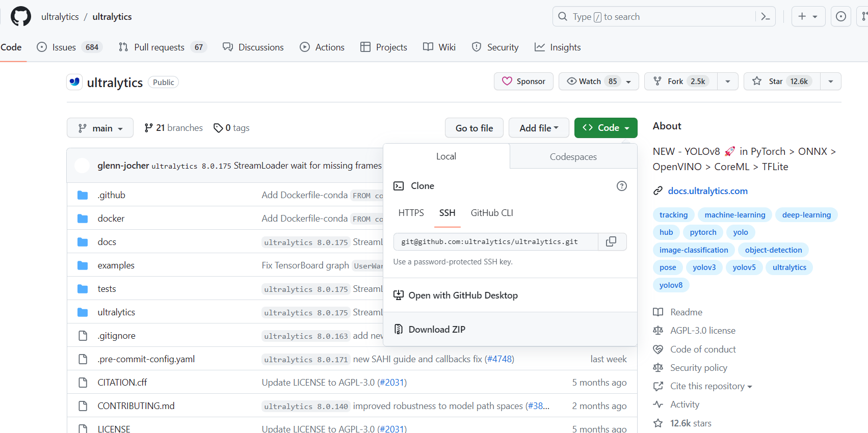Open the Wiki tab

coord(439,47)
